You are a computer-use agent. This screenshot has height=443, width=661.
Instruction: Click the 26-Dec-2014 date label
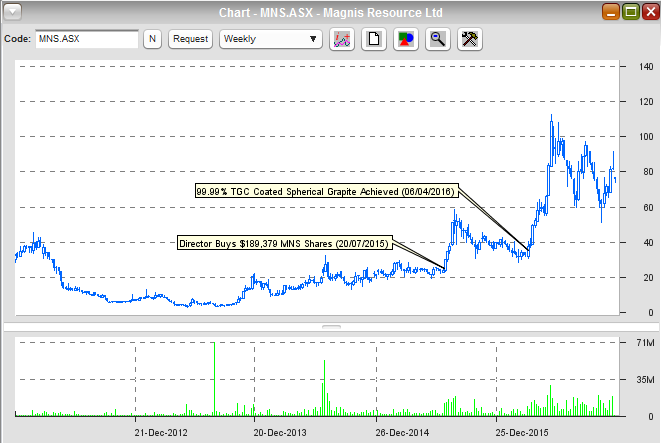pyautogui.click(x=402, y=432)
